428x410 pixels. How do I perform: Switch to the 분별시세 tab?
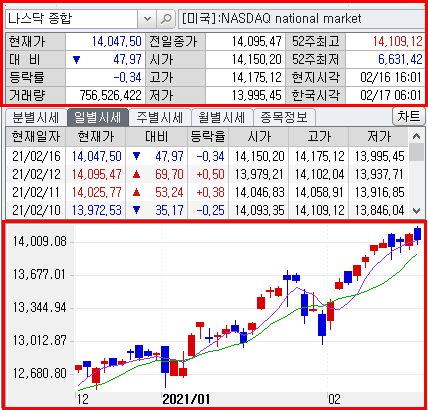click(36, 117)
